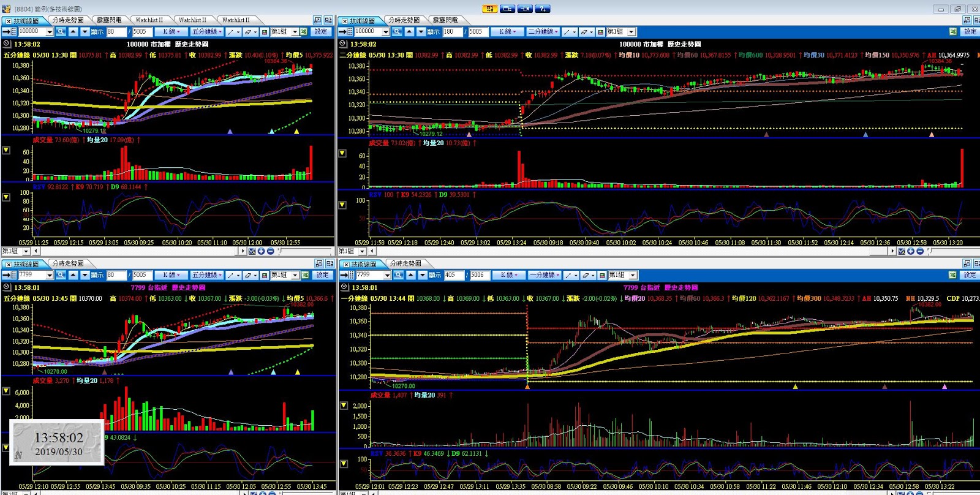Switch to 分時走勢圖 tab in bottom-right panel
The height and width of the screenshot is (495, 980).
pyautogui.click(x=405, y=263)
